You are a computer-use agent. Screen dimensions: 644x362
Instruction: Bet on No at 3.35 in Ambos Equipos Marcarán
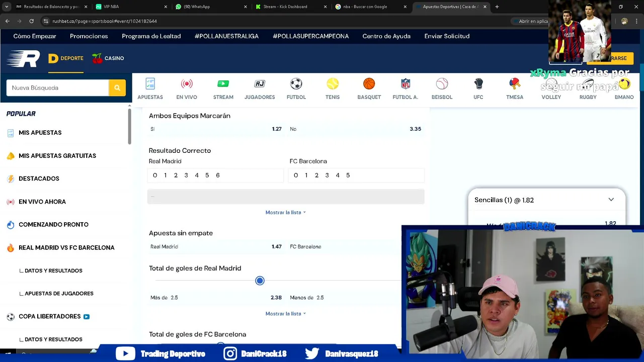[356, 129]
